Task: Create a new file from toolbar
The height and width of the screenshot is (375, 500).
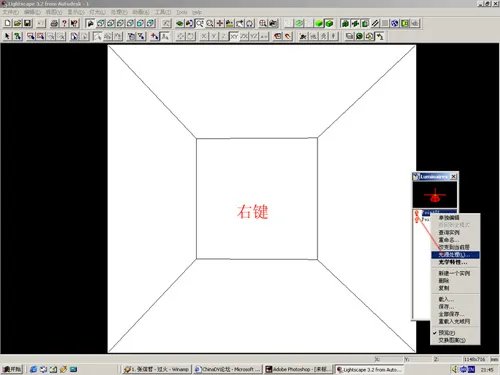Action: (7, 23)
